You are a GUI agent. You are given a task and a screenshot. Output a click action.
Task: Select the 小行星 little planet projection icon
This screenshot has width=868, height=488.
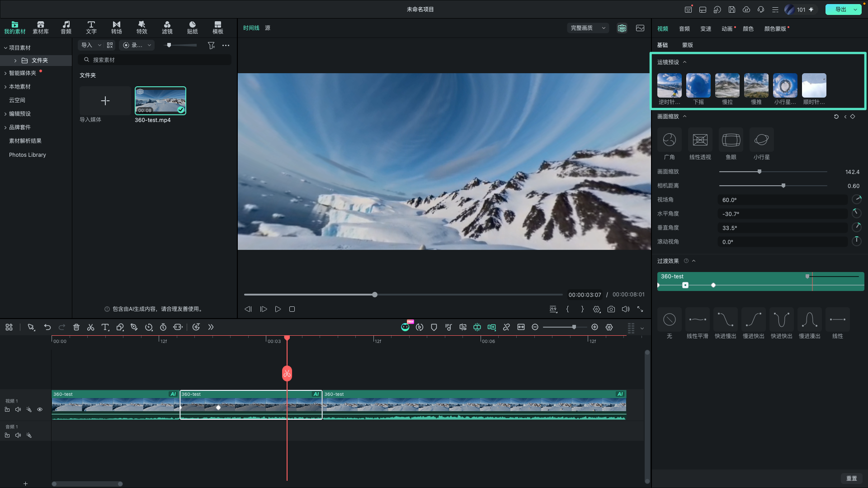coord(762,140)
